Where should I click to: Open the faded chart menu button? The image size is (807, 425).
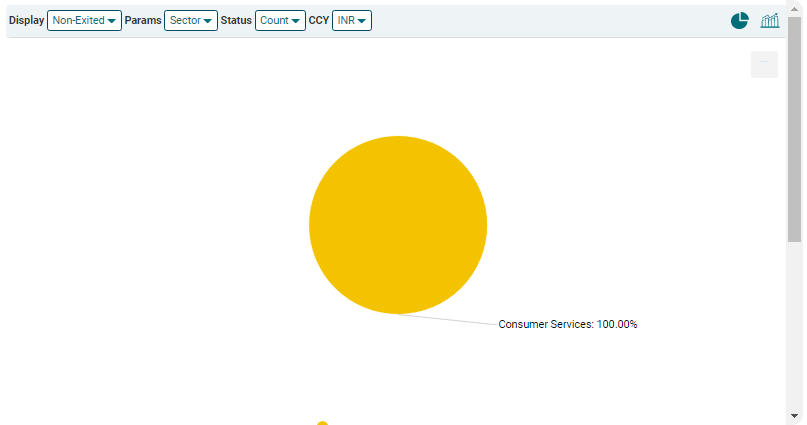[764, 64]
